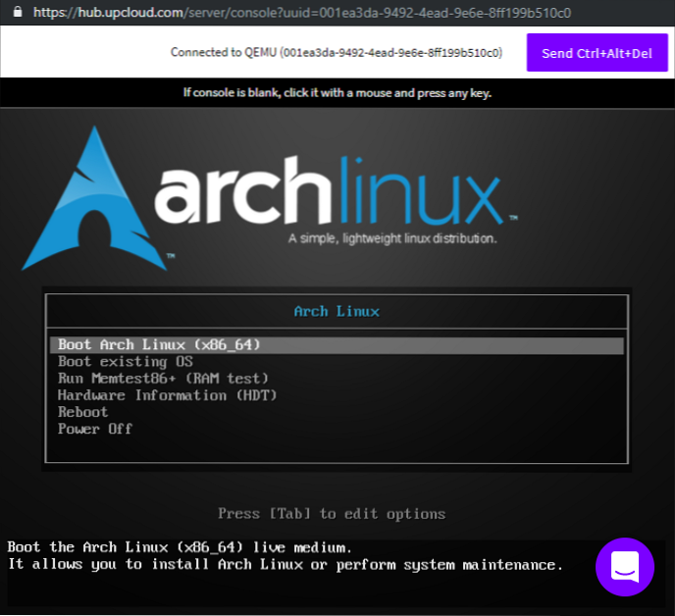Viewport: 675px width, 616px height.
Task: Choose Boot existing OS option
Action: point(125,362)
